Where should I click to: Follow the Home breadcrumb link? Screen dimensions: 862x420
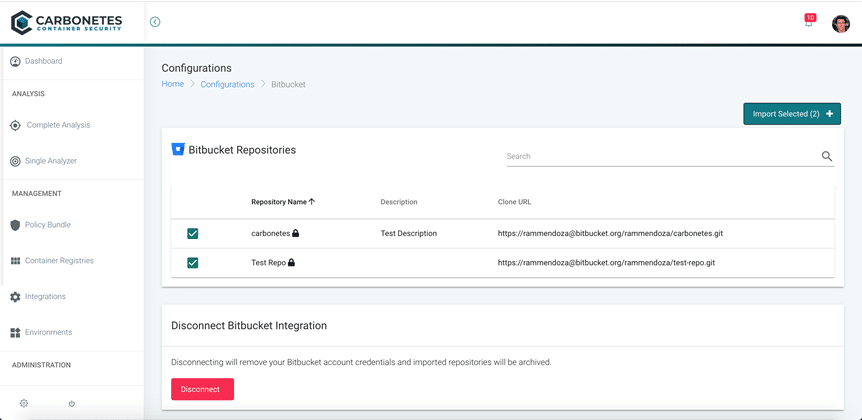click(173, 84)
